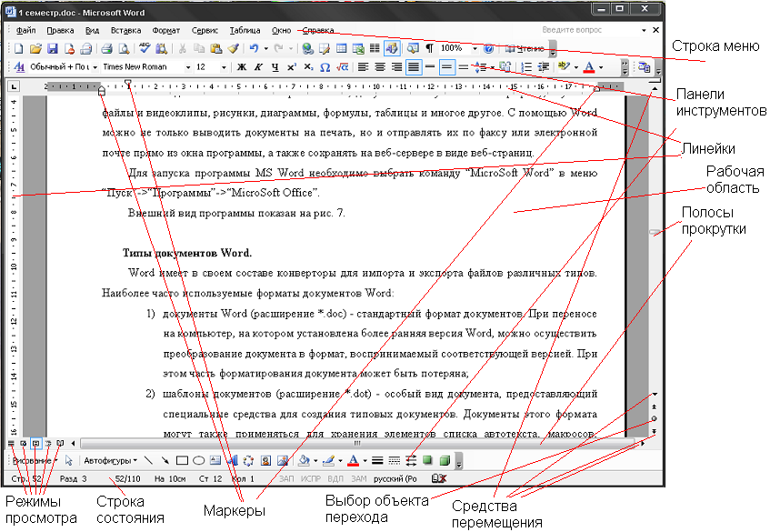
Task: Paste from clipboard icon
Action: pos(216,48)
